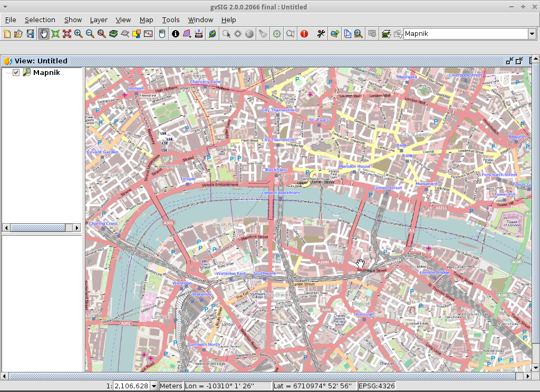
Task: Click the Mapnik layer magnifier icon in the legend
Action: pyautogui.click(x=26, y=72)
